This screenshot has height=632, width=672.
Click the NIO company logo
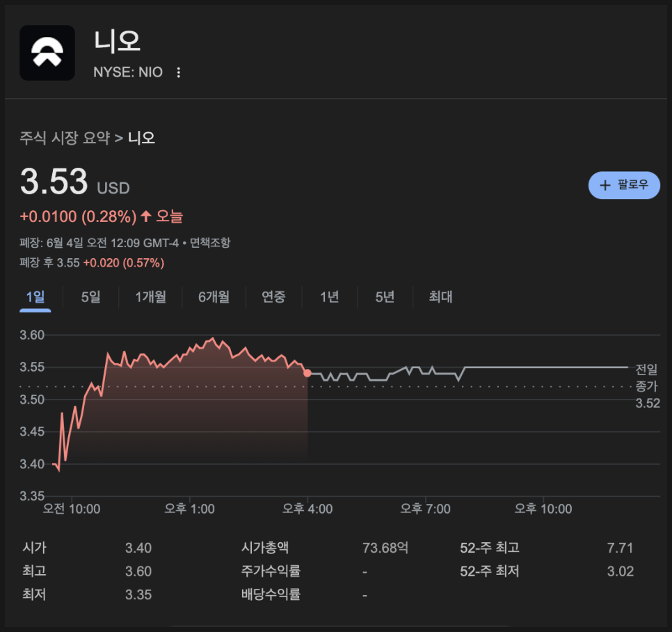click(47, 53)
